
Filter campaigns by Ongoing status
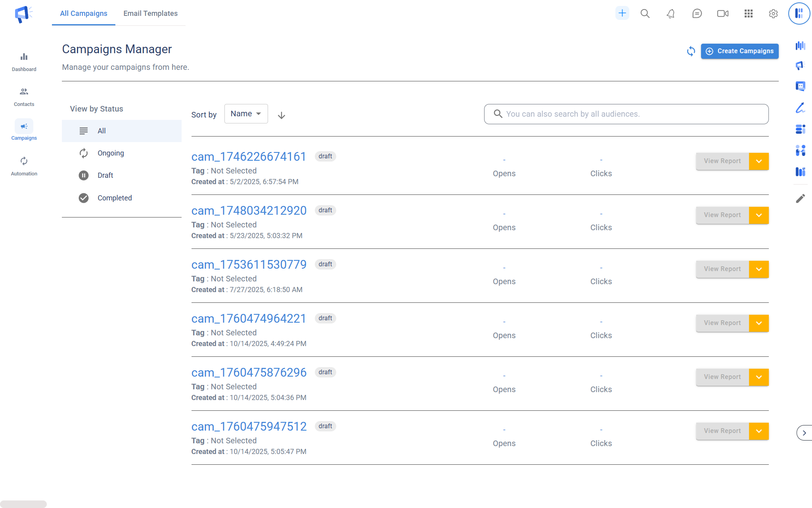111,153
